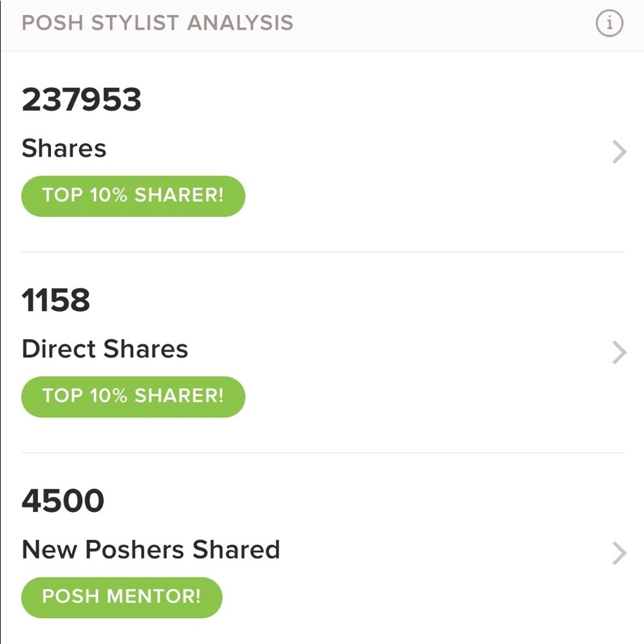Click the word Poshers in the bottom label
The image size is (644, 644).
135,549
